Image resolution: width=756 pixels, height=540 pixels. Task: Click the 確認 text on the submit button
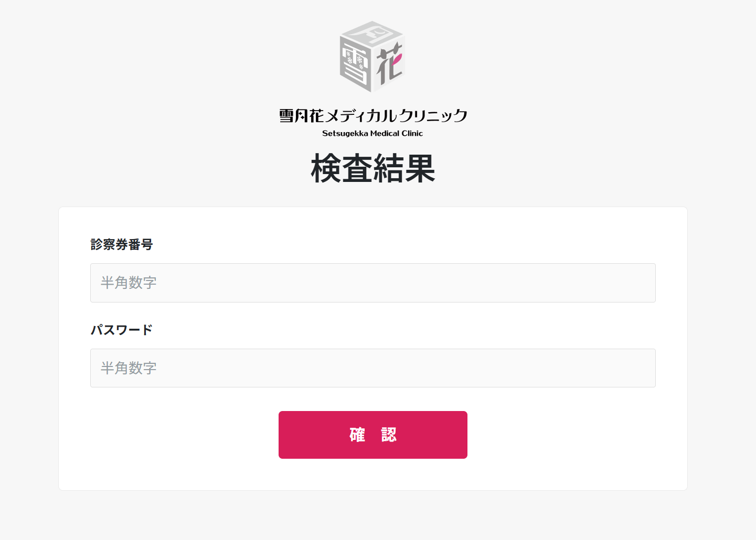(373, 435)
